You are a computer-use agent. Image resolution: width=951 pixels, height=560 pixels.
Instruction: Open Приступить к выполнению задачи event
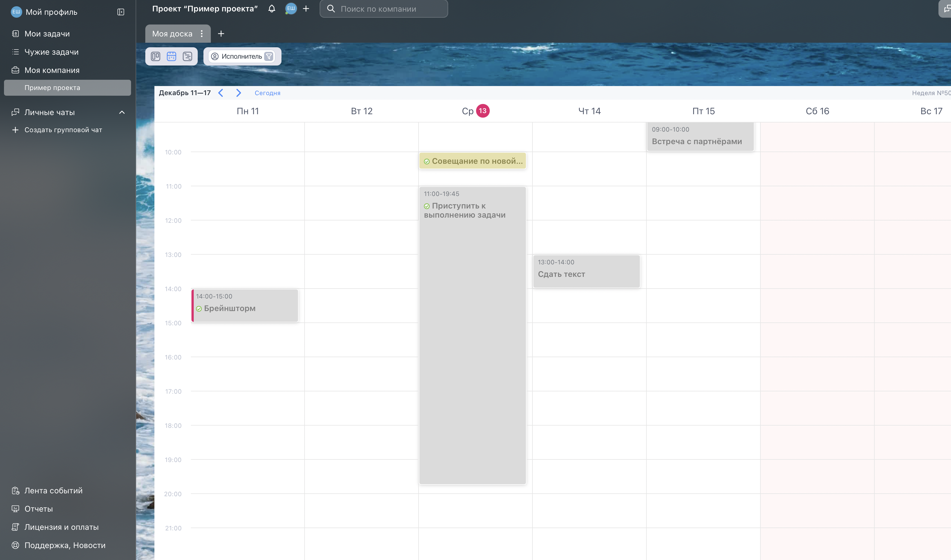(472, 335)
